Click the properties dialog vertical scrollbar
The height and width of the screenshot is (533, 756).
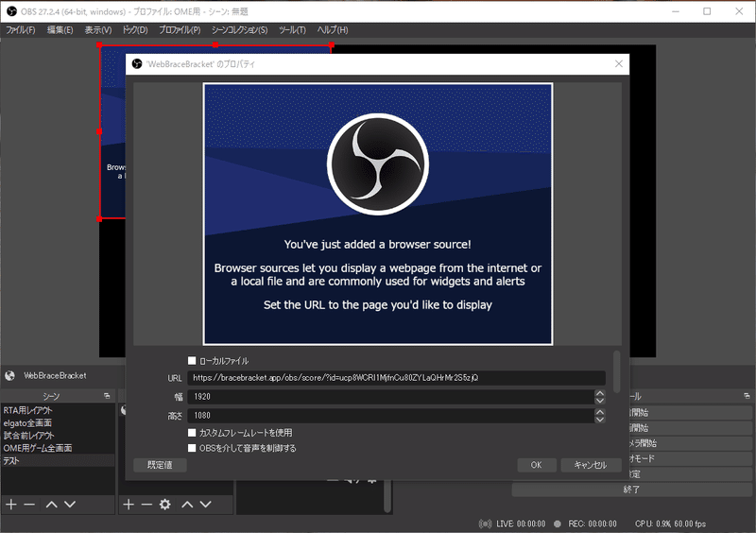click(x=617, y=372)
